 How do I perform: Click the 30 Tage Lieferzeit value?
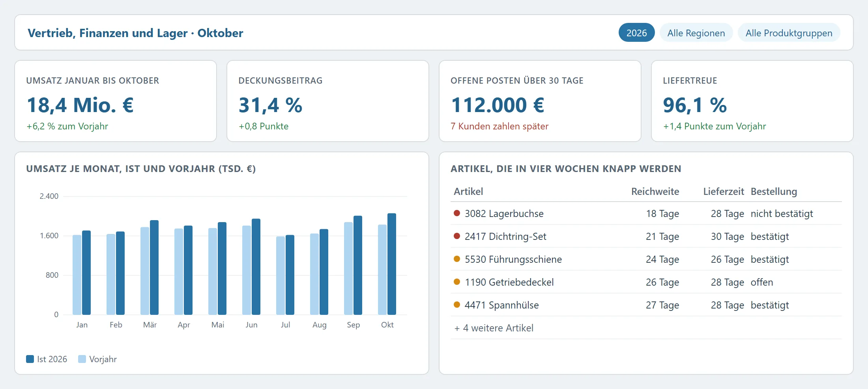(727, 236)
